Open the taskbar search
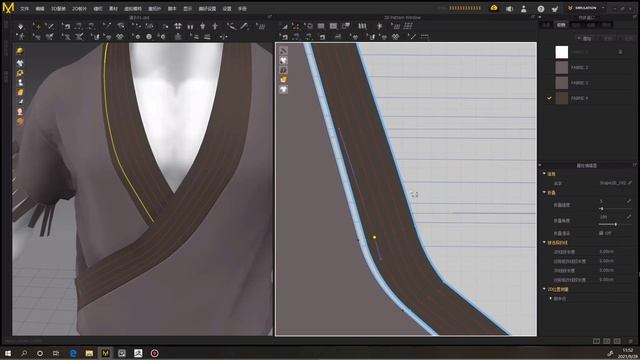The height and width of the screenshot is (360, 640). [x=24, y=353]
